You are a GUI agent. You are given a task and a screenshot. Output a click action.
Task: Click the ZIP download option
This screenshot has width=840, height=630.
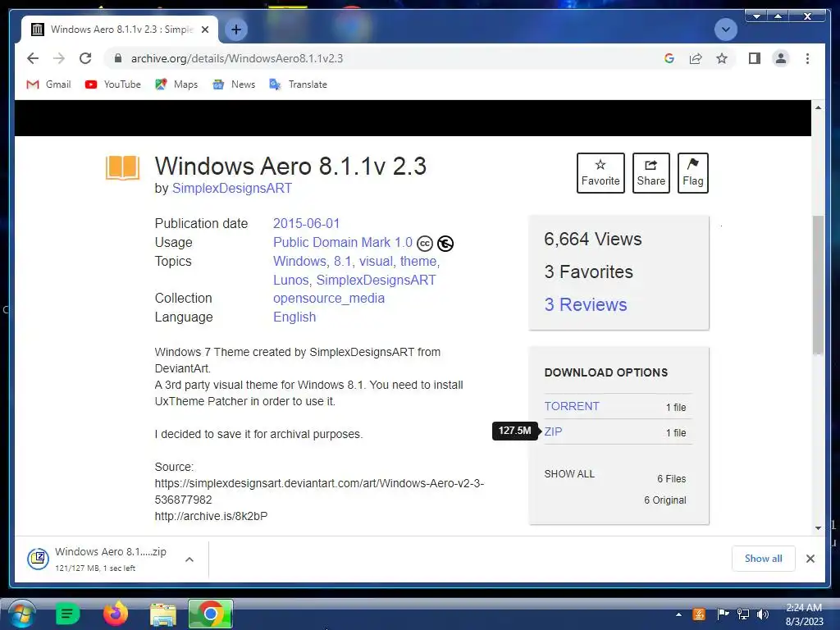(x=553, y=431)
